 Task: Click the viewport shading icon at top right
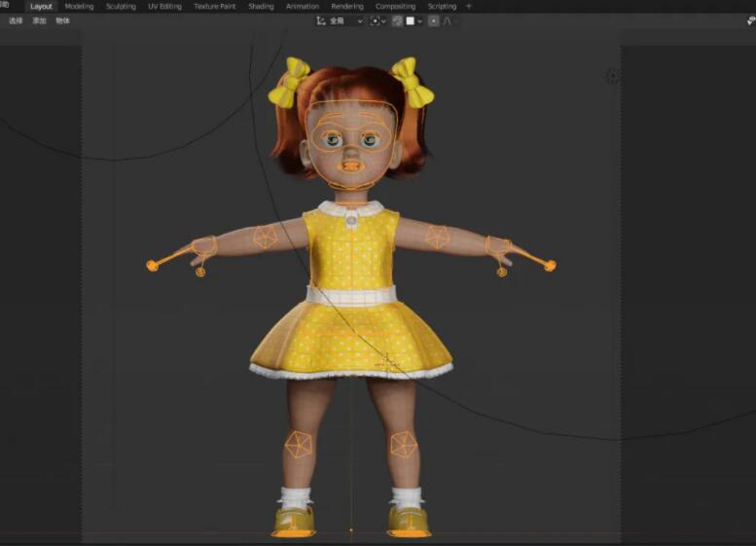pyautogui.click(x=750, y=20)
